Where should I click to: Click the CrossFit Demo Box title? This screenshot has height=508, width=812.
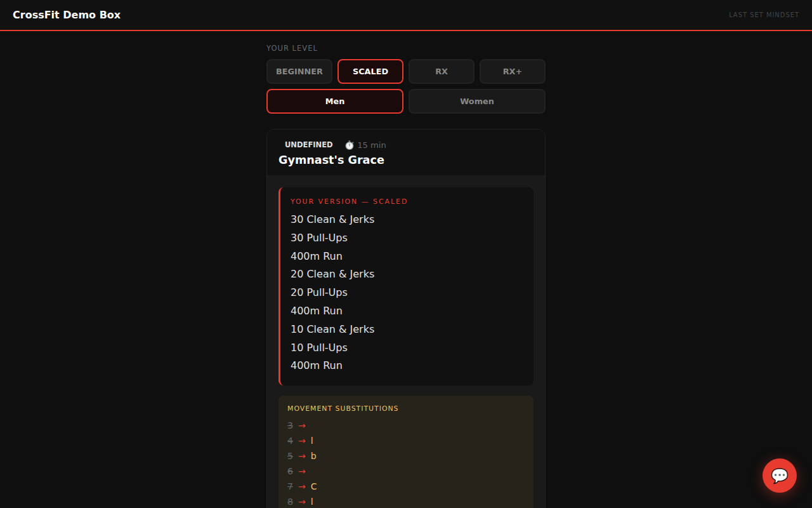coord(67,15)
